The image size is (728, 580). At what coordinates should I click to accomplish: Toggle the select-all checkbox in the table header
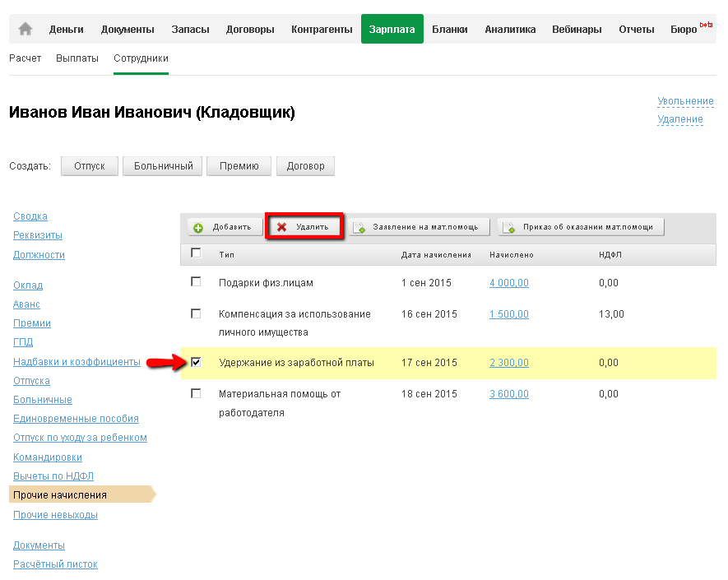196,253
